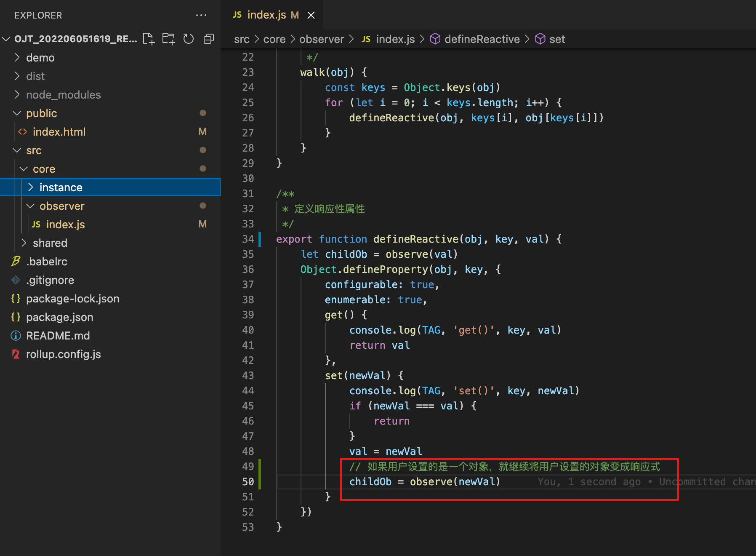The width and height of the screenshot is (756, 556).
Task: Click defineReactive in the breadcrumb path
Action: pyautogui.click(x=482, y=39)
